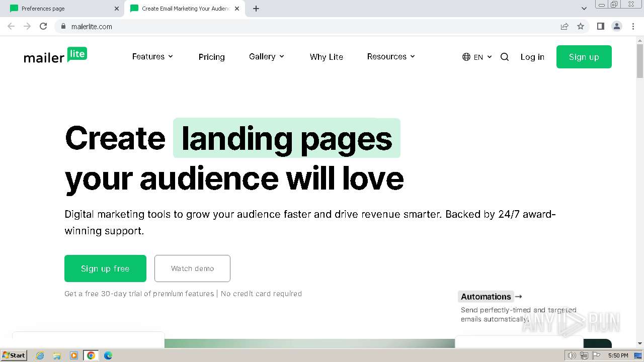The image size is (644, 362).
Task: Toggle the Chrome side panel
Action: 600,26
